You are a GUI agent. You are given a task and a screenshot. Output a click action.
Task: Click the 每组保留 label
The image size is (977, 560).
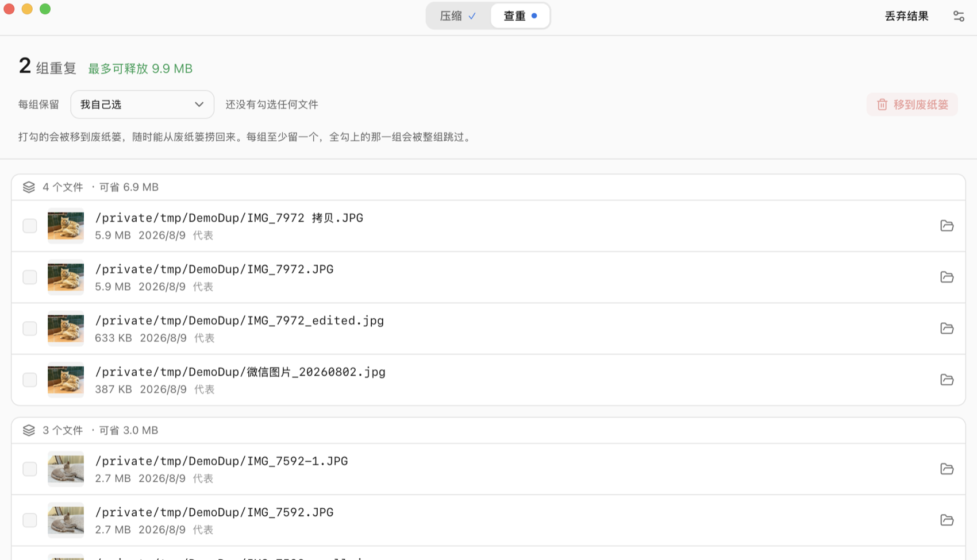tap(39, 105)
